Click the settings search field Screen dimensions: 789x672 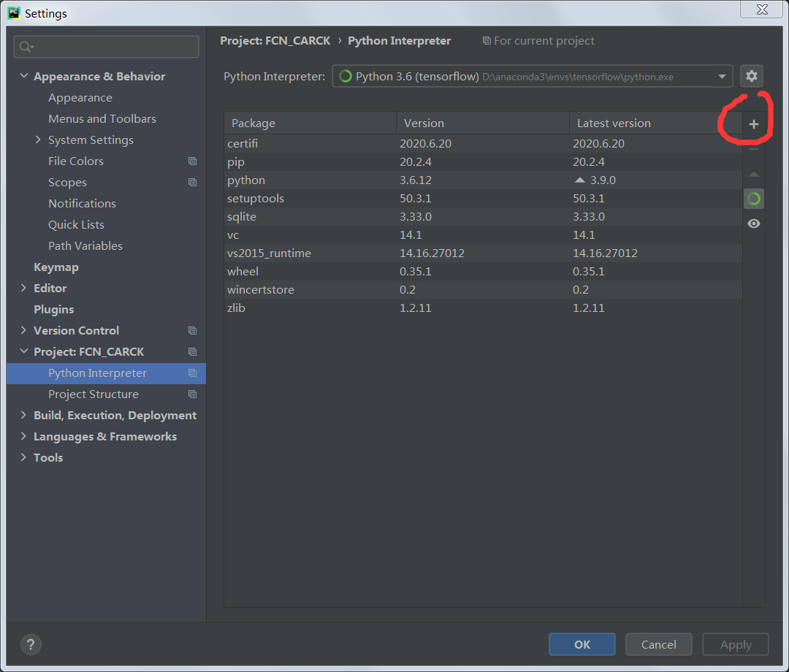(x=106, y=46)
